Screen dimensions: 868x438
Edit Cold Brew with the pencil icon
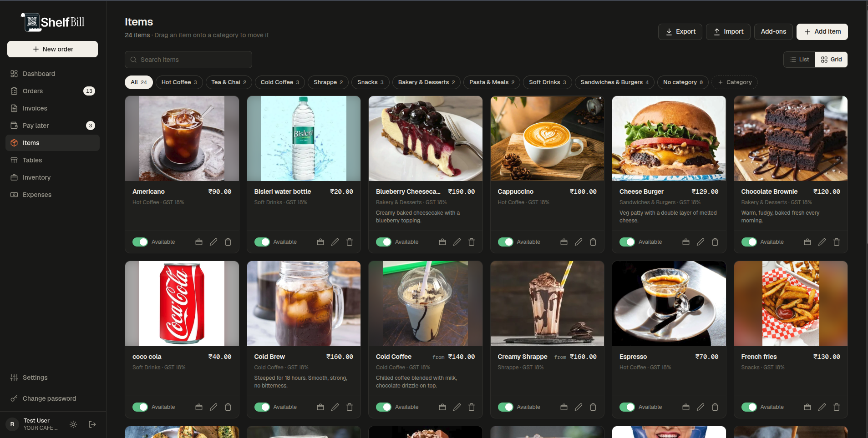pos(335,407)
